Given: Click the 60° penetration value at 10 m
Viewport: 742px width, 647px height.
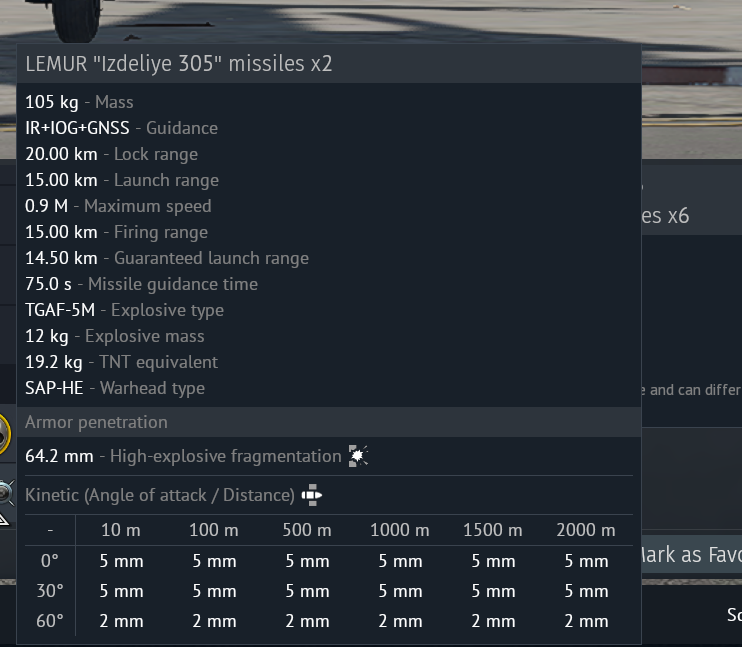Looking at the screenshot, I should point(121,621).
